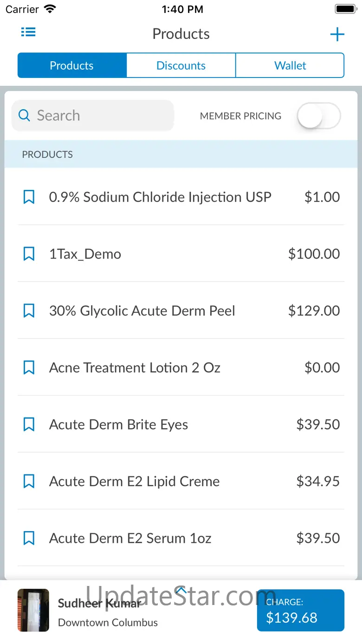Enable the Member Pricing switch

point(318,116)
